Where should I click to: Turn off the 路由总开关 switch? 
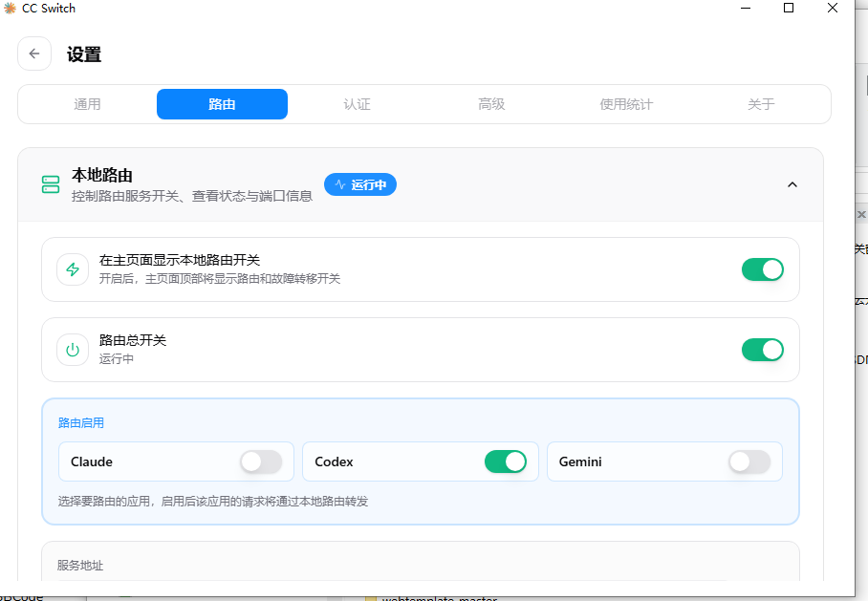point(762,350)
